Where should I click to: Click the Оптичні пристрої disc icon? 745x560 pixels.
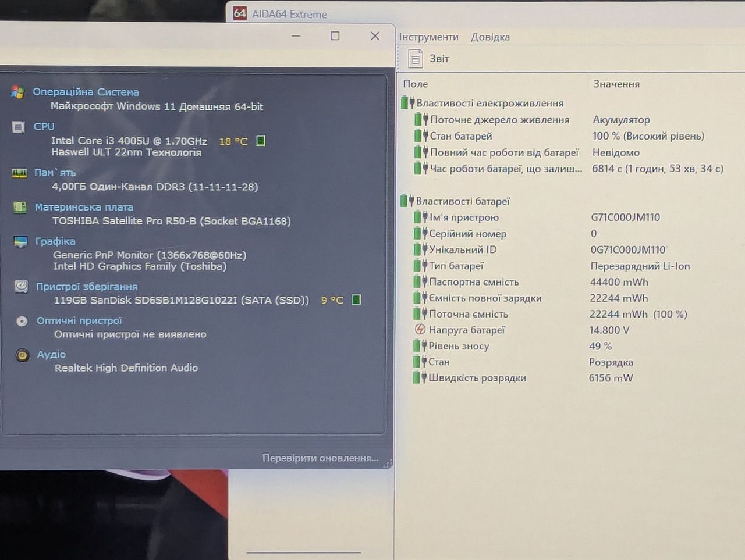coord(22,321)
